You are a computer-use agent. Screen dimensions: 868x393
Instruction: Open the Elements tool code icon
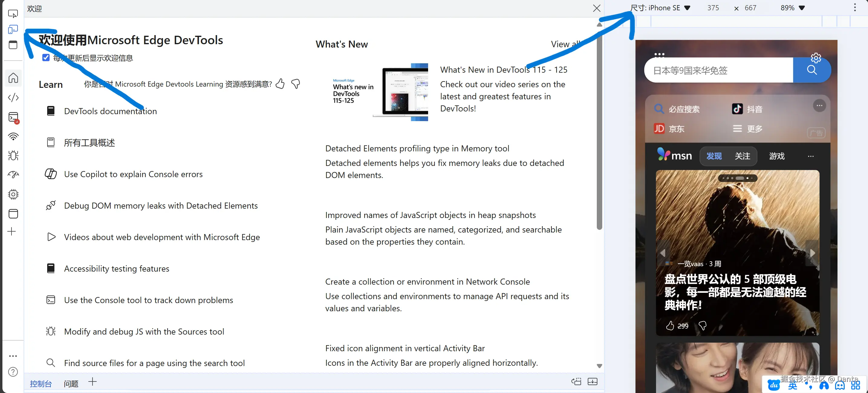(x=13, y=98)
